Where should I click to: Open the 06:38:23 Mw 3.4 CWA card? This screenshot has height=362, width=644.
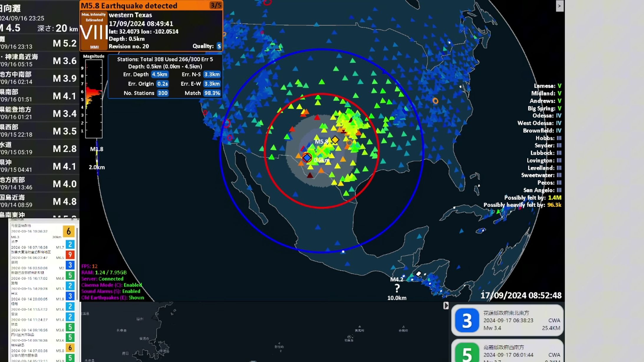(507, 320)
